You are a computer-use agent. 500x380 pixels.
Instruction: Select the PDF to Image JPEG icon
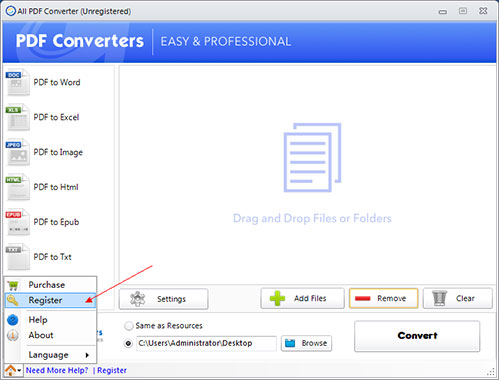click(18, 152)
